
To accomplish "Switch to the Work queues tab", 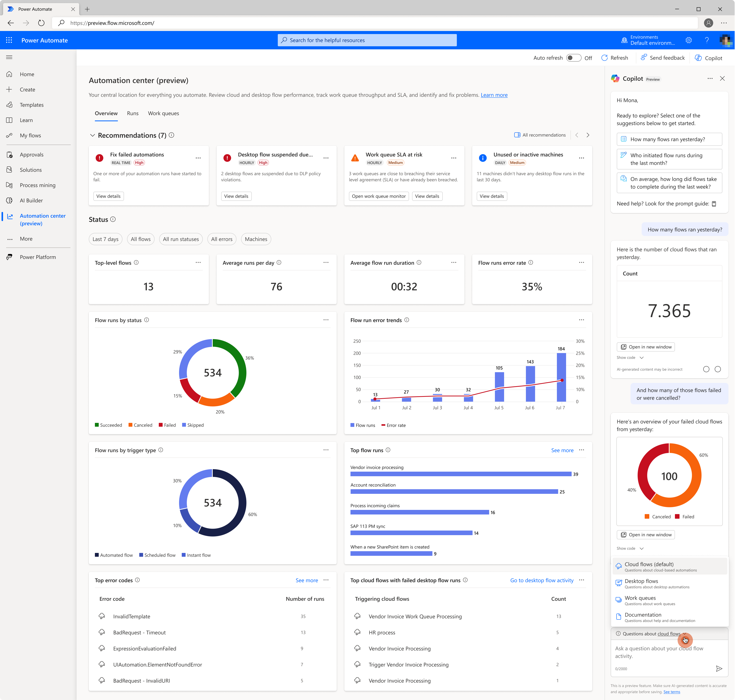I will click(164, 113).
